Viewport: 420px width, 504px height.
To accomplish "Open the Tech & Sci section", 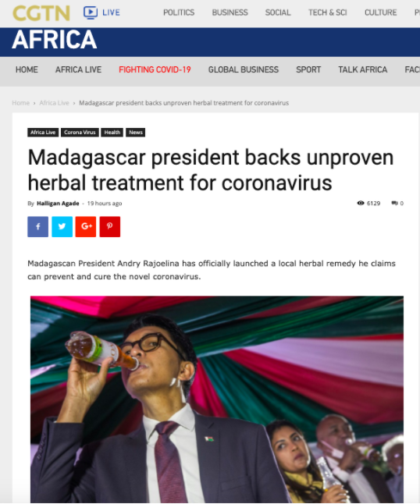I will point(328,12).
